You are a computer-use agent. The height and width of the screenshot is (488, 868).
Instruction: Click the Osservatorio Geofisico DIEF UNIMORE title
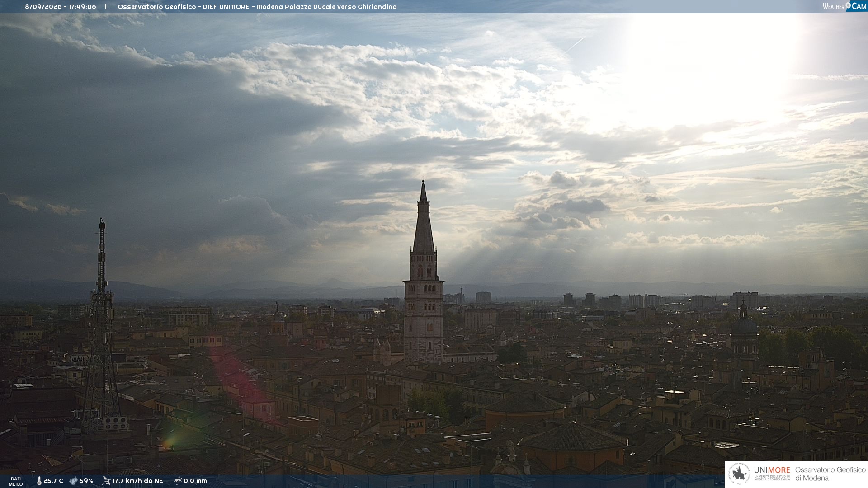pos(257,7)
